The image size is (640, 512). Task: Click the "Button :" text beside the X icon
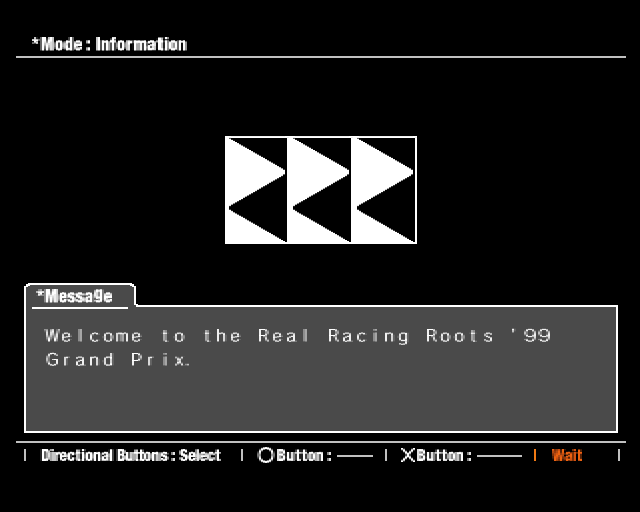pos(444,456)
